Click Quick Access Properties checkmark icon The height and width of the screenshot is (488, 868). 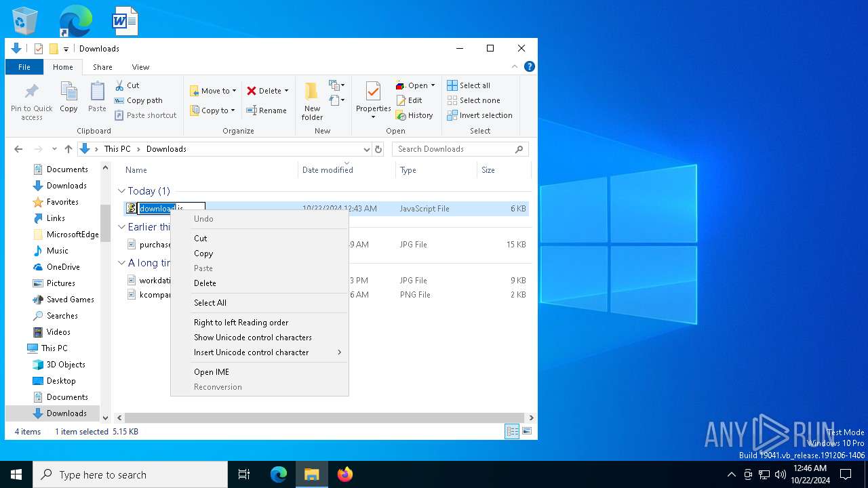pos(38,49)
